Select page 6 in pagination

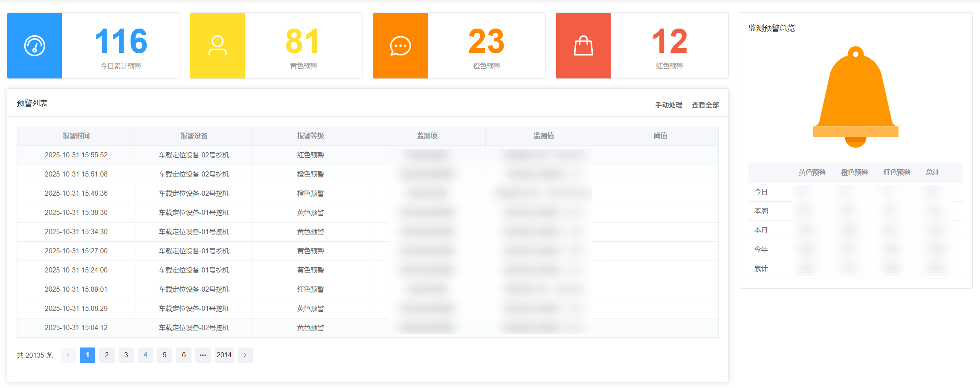point(184,355)
